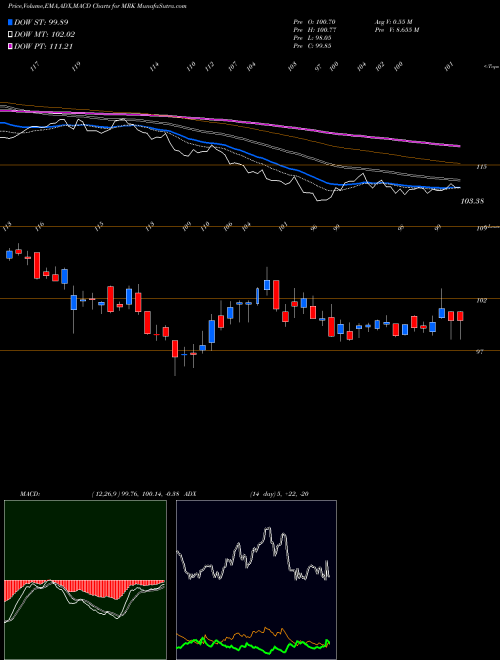This screenshot has height=660, width=500.
Task: Select the 'DOW MT: 102.02' legend text
Action: (45, 35)
